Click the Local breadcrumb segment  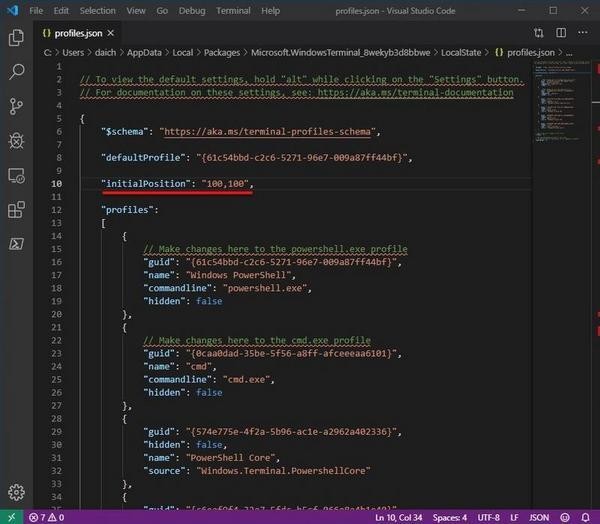tap(183, 52)
